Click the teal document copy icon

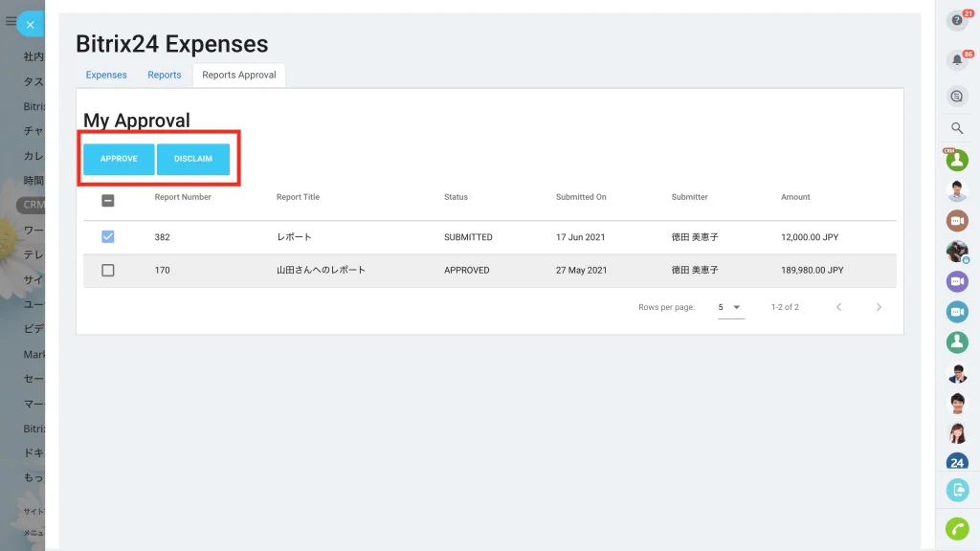coord(957,490)
